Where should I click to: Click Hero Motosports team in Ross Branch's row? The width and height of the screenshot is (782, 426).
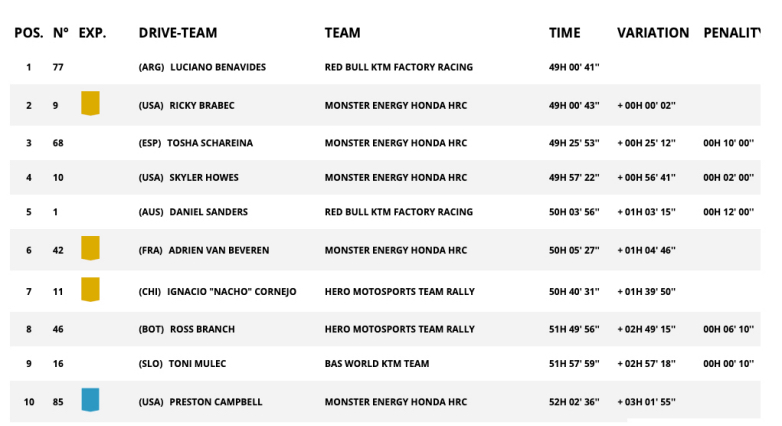(x=399, y=329)
